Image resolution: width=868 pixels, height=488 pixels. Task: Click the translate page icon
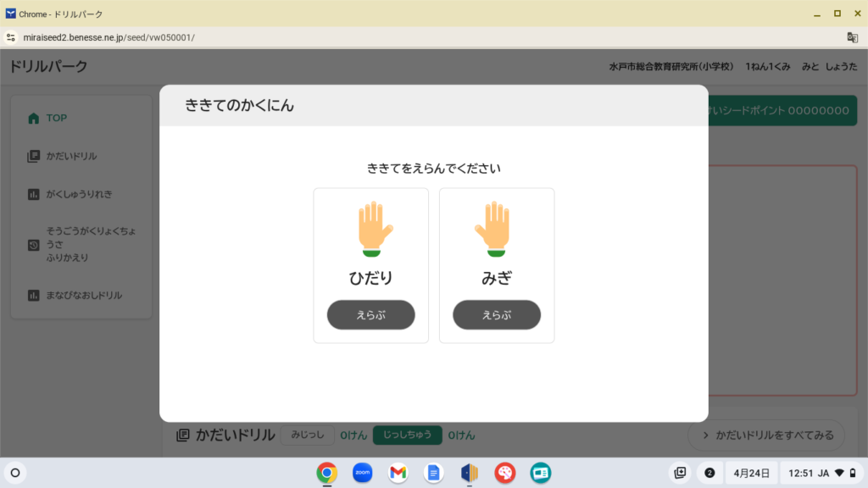[852, 37]
